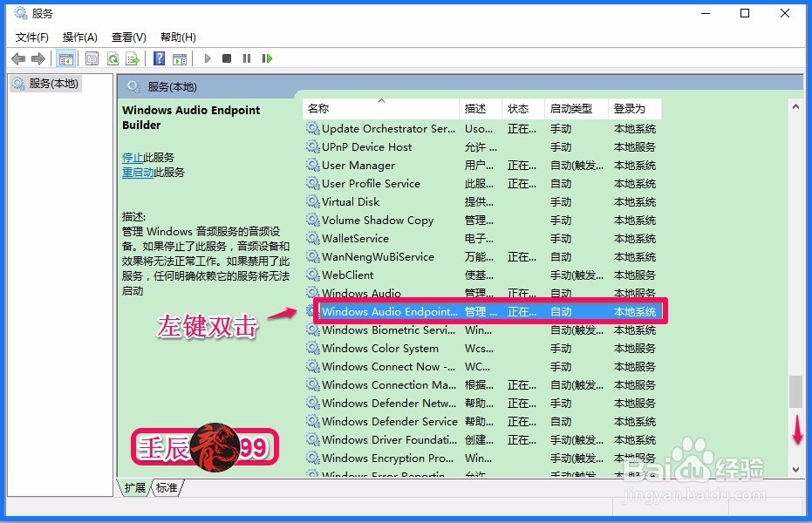Click gear icon beside WalletService
This screenshot has height=523, width=812.
(x=312, y=238)
